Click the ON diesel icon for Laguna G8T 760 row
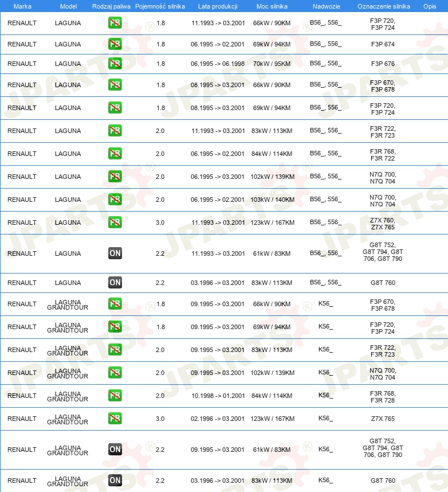The width and height of the screenshot is (448, 492). pyautogui.click(x=115, y=282)
